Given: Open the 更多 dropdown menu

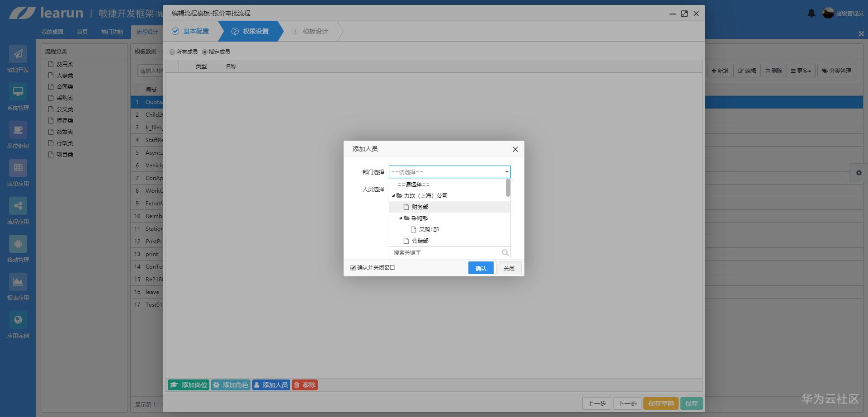Looking at the screenshot, I should pyautogui.click(x=801, y=71).
